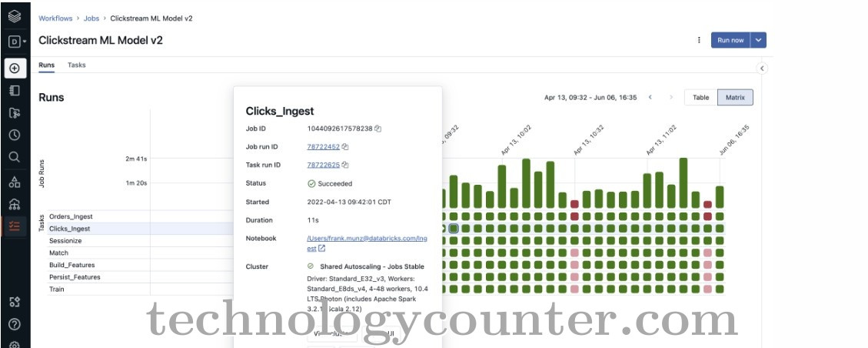Click started time 2022-04-13 09:42:01 CDT
Image resolution: width=868 pixels, height=348 pixels.
tap(349, 202)
